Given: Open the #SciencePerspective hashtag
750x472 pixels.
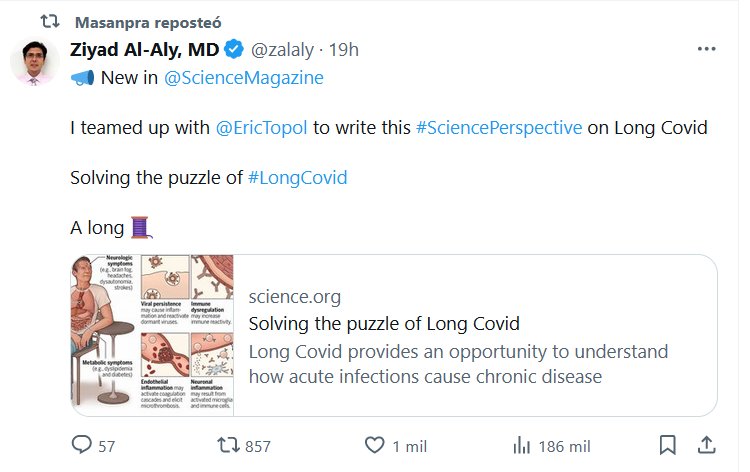Looking at the screenshot, I should click(498, 128).
